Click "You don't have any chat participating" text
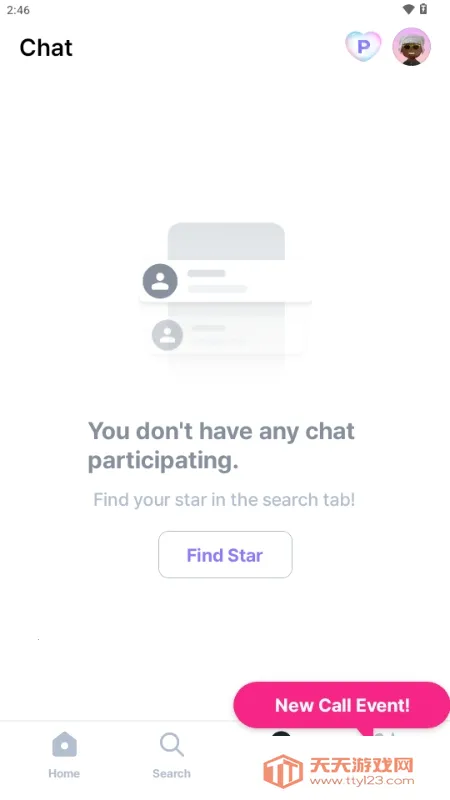 (x=221, y=446)
